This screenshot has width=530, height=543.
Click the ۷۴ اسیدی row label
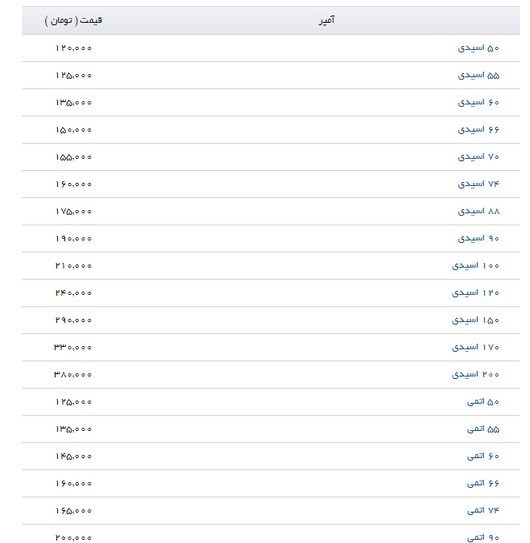478,184
